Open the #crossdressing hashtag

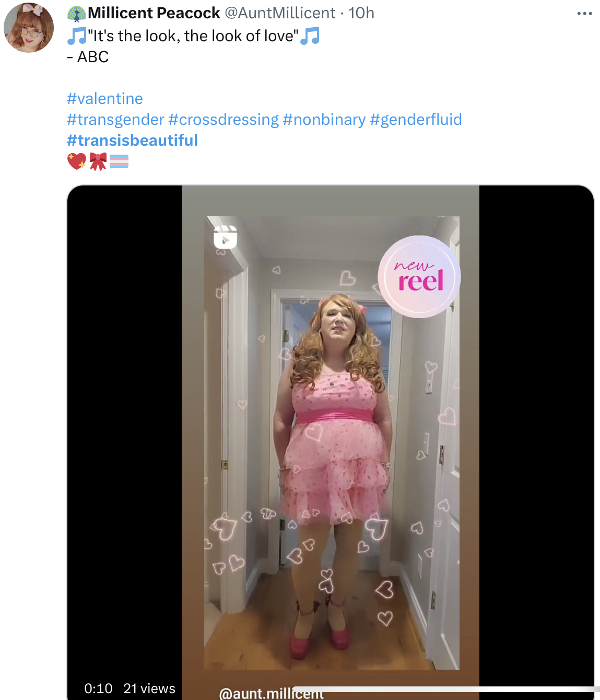[223, 120]
